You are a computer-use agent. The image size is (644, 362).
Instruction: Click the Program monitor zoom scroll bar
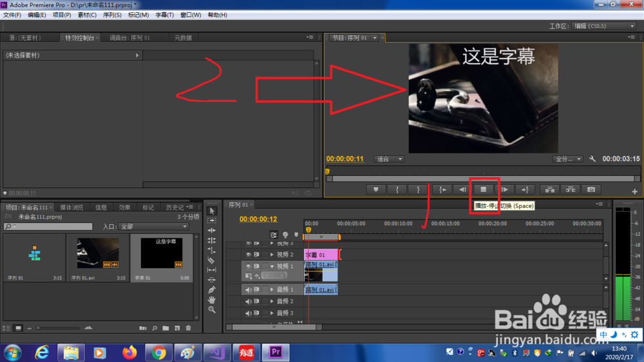coord(484,178)
